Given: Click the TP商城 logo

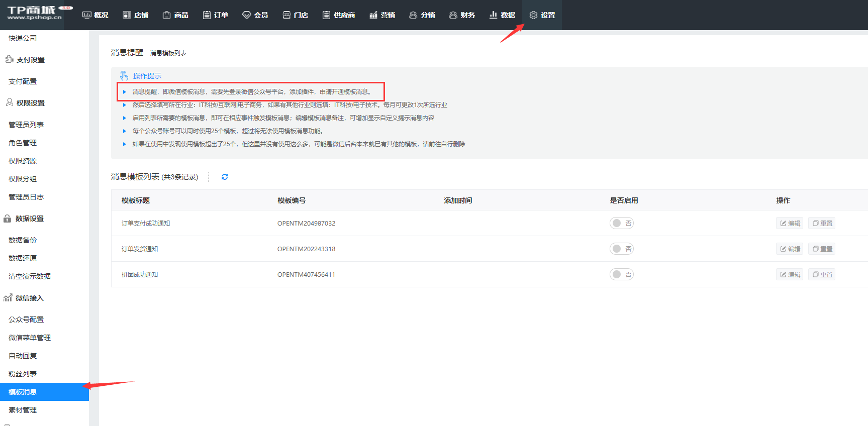Looking at the screenshot, I should point(35,13).
